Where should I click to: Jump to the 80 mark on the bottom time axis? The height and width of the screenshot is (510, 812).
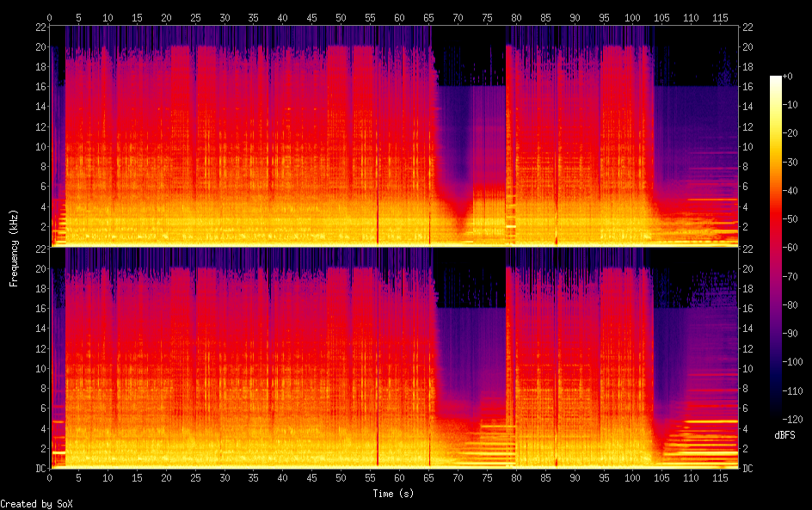(517, 477)
